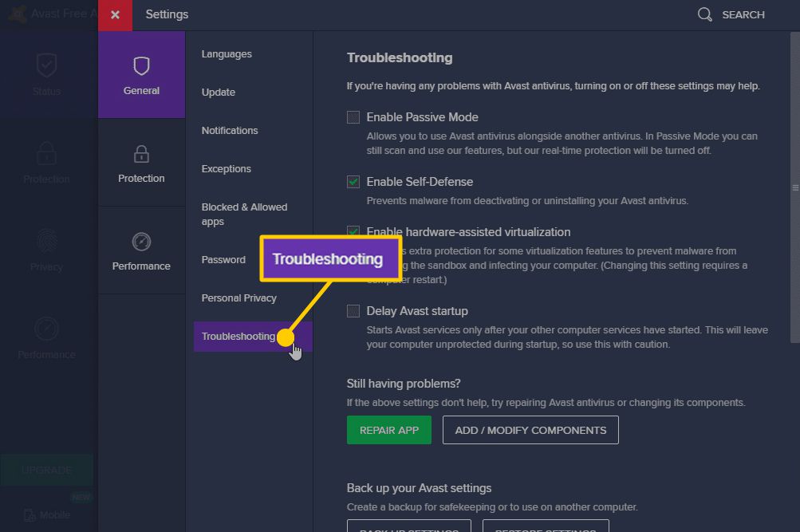Image resolution: width=800 pixels, height=532 pixels.
Task: Close settings with the red X
Action: click(x=116, y=14)
